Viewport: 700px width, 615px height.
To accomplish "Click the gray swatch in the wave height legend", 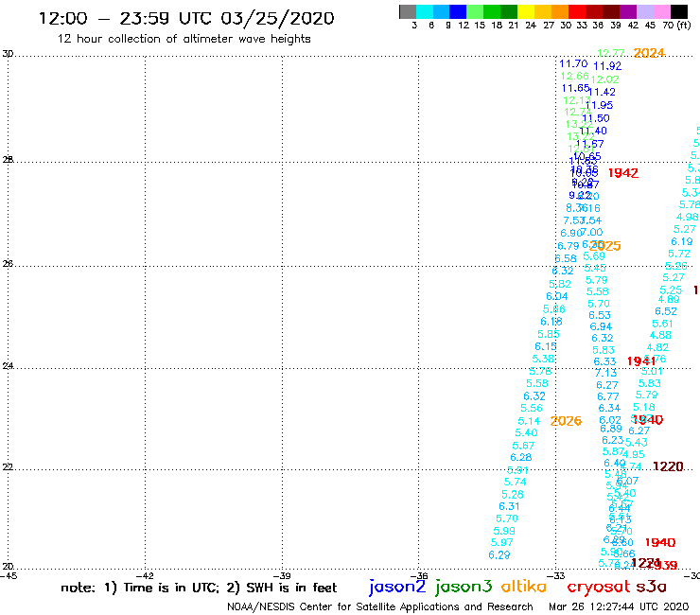I will point(408,11).
